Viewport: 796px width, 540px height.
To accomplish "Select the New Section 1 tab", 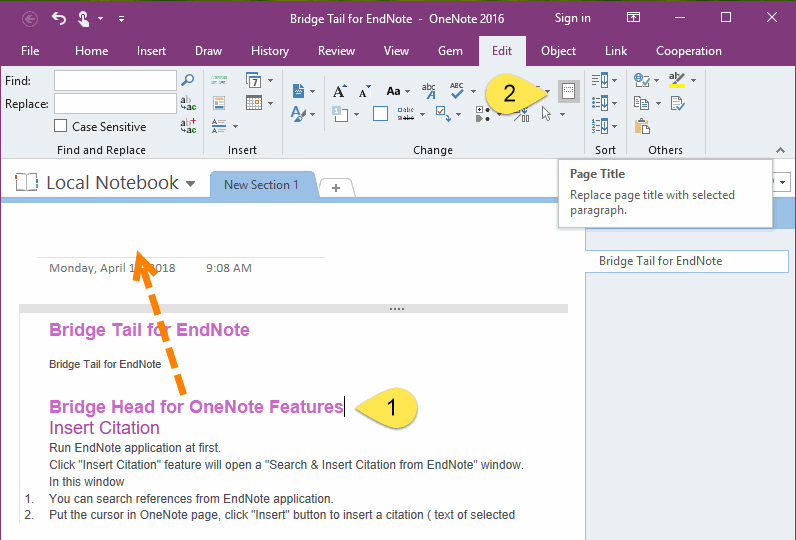I will click(x=261, y=185).
